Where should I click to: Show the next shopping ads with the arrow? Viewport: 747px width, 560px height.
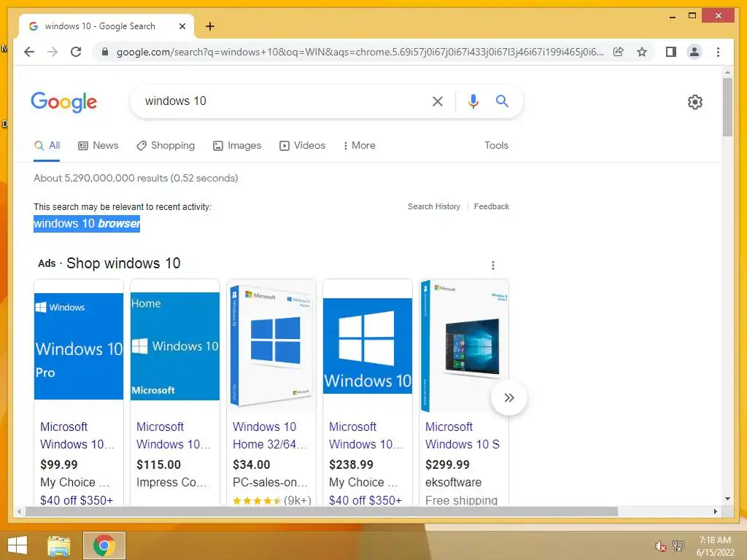pos(508,397)
